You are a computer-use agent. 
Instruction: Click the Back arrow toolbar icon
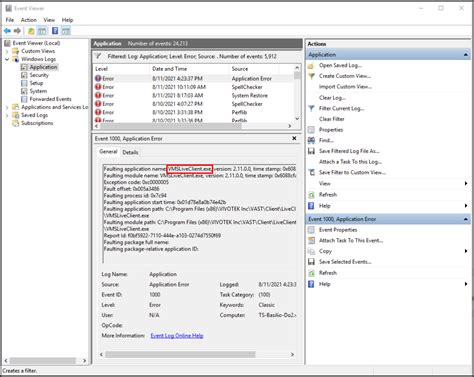(7, 31)
